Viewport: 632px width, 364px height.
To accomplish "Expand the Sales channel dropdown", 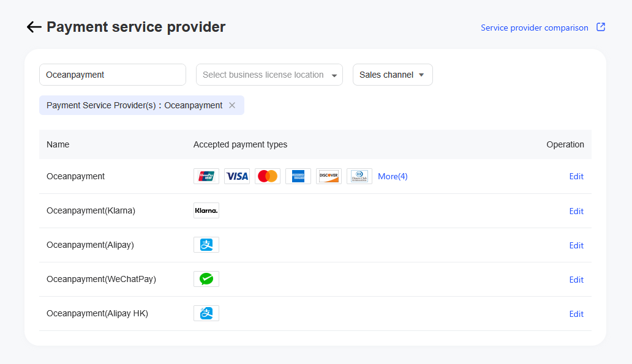I will (393, 75).
